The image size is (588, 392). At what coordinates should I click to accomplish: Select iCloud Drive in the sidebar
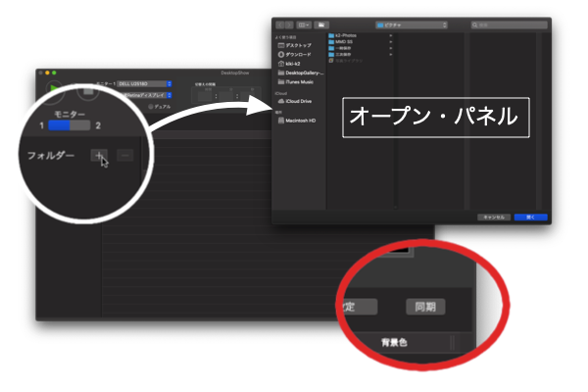coord(297,101)
